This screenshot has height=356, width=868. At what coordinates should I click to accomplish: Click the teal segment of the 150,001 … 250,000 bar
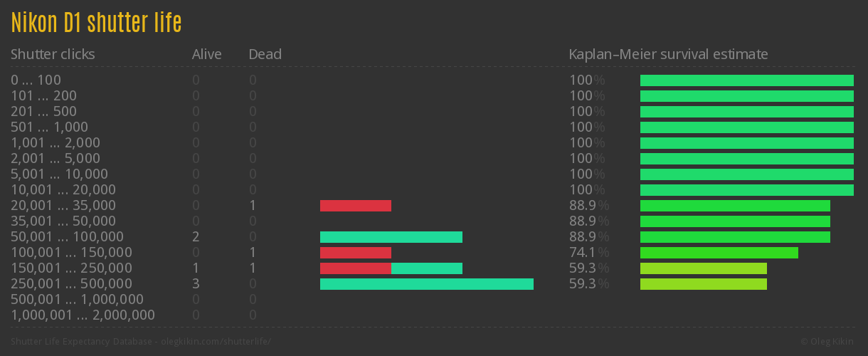427,268
